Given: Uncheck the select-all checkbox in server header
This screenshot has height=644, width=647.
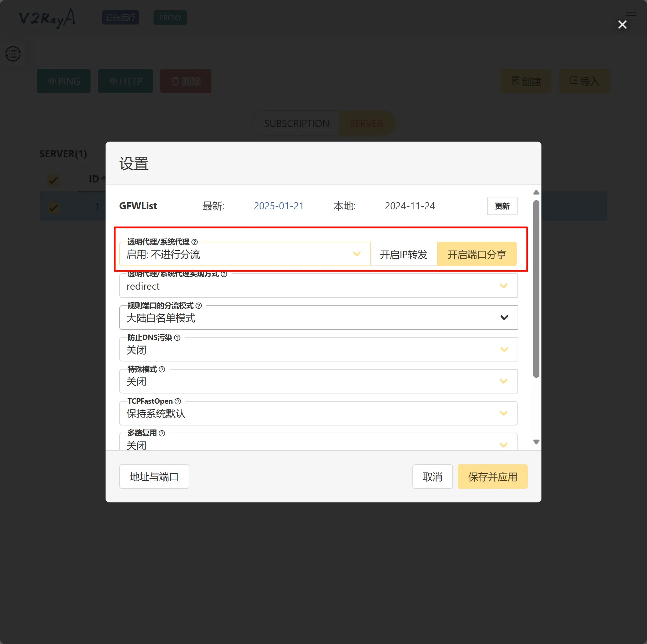Looking at the screenshot, I should 53,179.
